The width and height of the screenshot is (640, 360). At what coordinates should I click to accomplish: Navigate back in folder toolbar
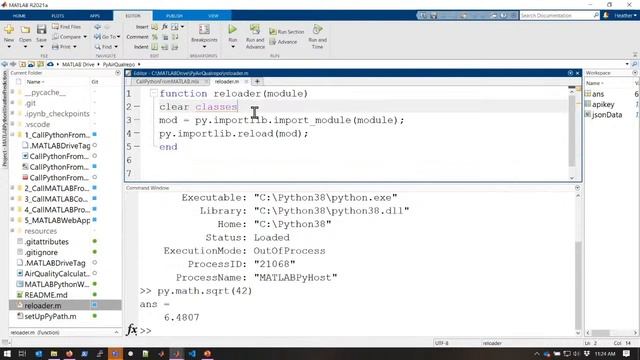(4, 64)
